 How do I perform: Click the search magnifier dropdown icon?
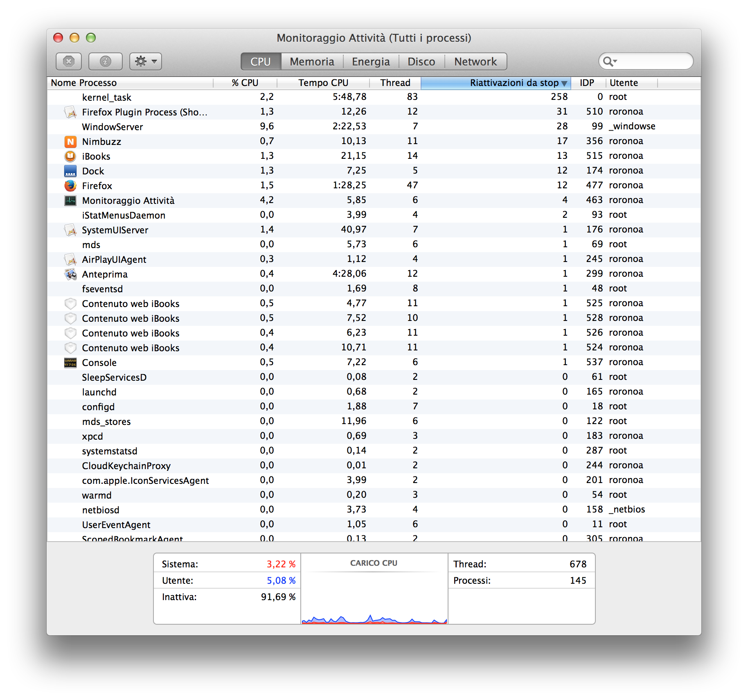[610, 61]
